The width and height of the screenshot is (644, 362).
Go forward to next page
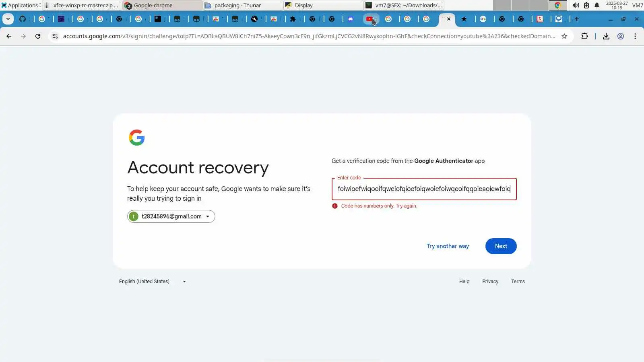pyautogui.click(x=23, y=36)
